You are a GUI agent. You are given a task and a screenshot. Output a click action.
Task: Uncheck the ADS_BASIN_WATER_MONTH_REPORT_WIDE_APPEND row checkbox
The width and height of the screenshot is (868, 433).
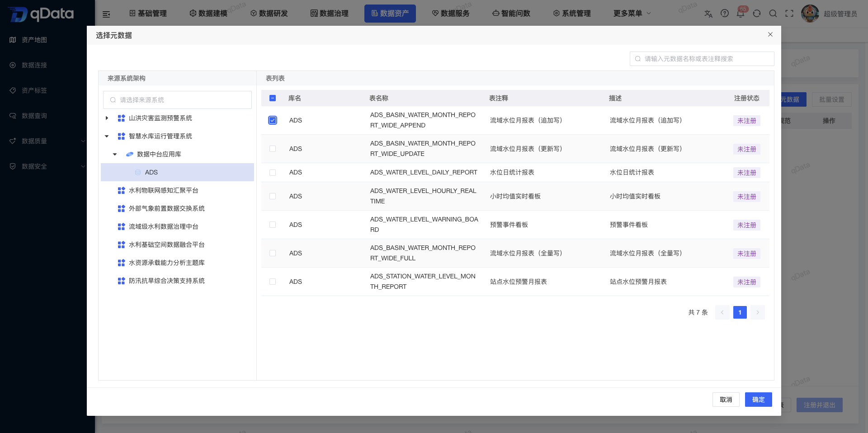coord(273,120)
